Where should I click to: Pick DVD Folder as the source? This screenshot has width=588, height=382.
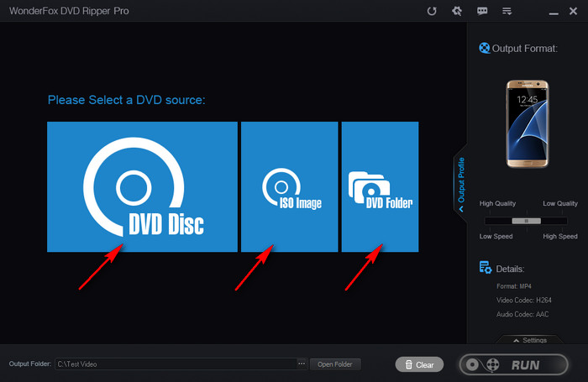380,186
